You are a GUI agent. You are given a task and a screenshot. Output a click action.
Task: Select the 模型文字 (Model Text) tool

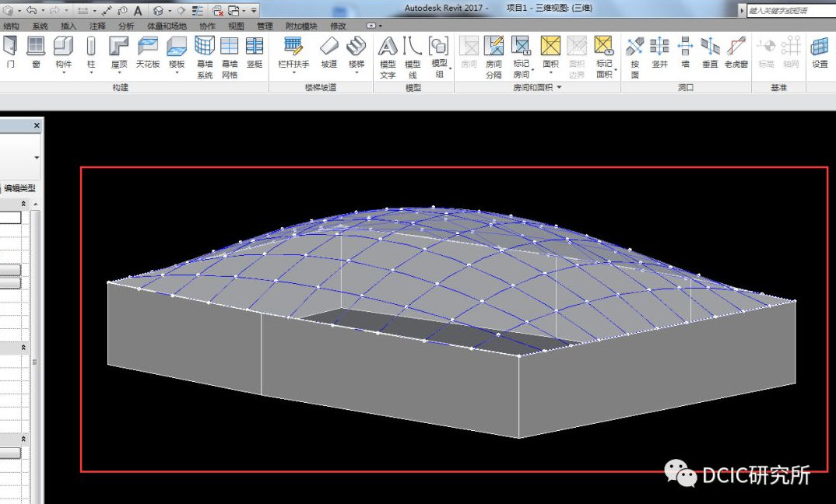[388, 58]
